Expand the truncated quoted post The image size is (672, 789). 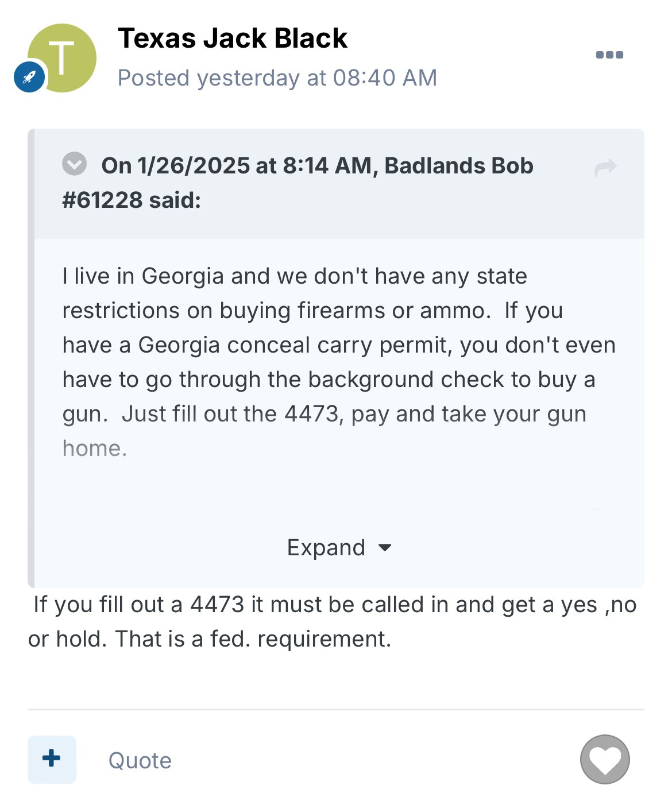pos(326,548)
